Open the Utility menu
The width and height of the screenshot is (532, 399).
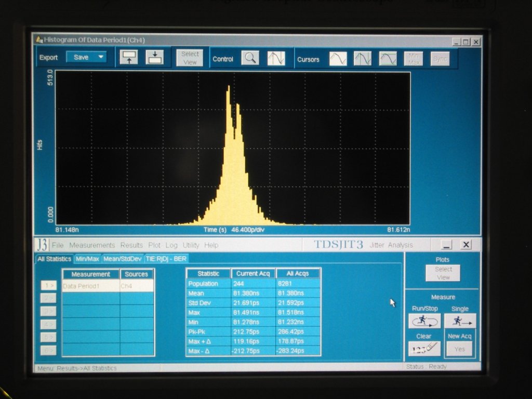[191, 245]
